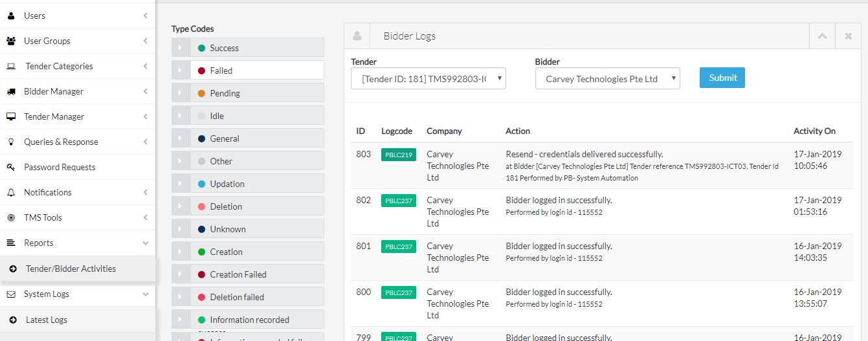Open the Queries & Response menu
This screenshot has width=868, height=341.
point(78,142)
